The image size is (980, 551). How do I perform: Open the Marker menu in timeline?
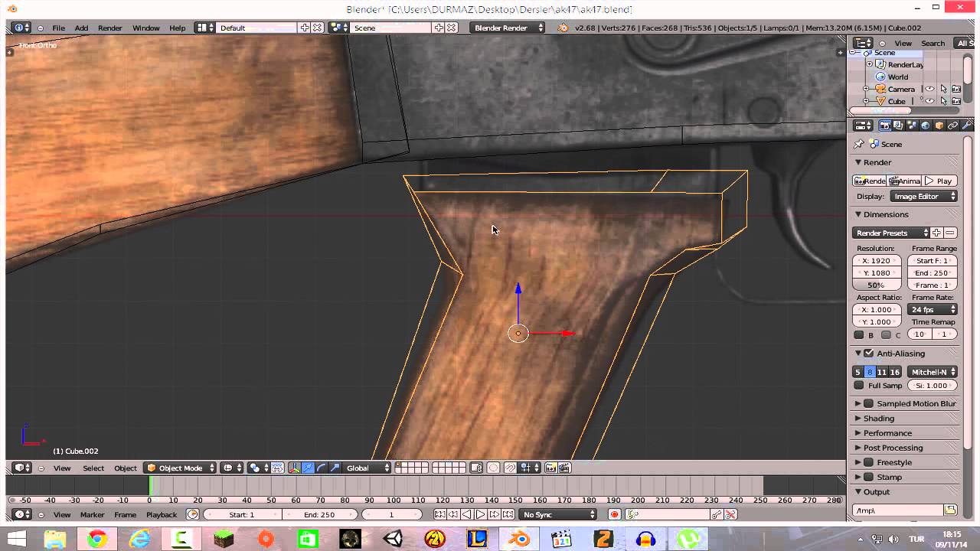click(x=92, y=514)
